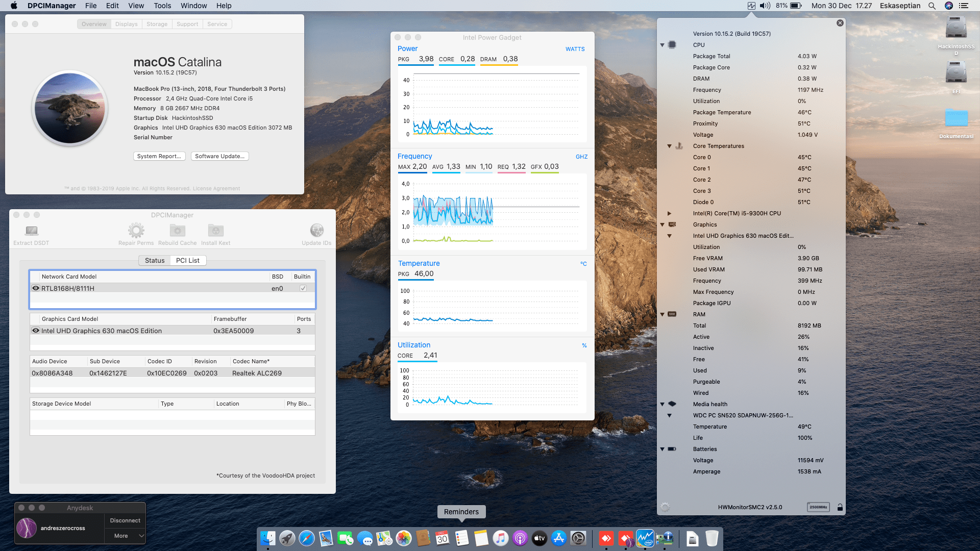The height and width of the screenshot is (551, 980).
Task: Select the Support tab
Action: click(187, 24)
